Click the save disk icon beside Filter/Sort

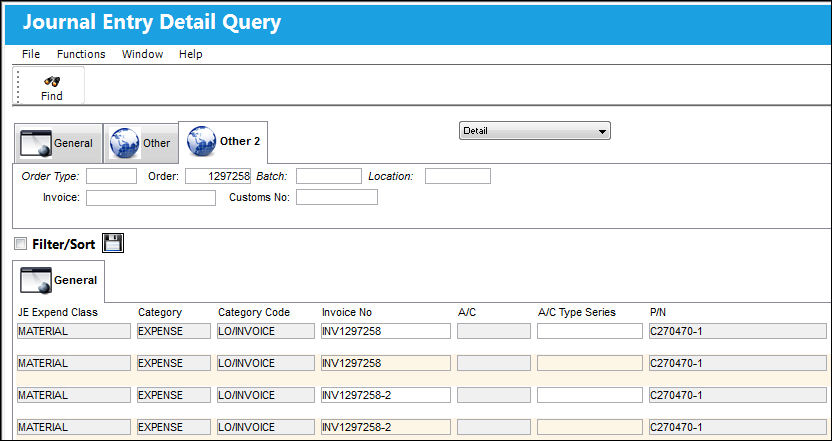click(112, 244)
